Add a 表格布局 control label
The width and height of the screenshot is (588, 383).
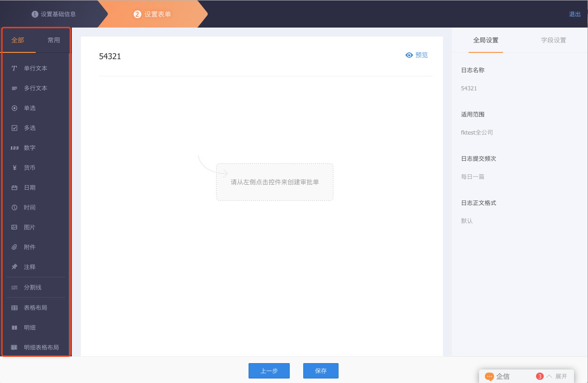(36, 308)
